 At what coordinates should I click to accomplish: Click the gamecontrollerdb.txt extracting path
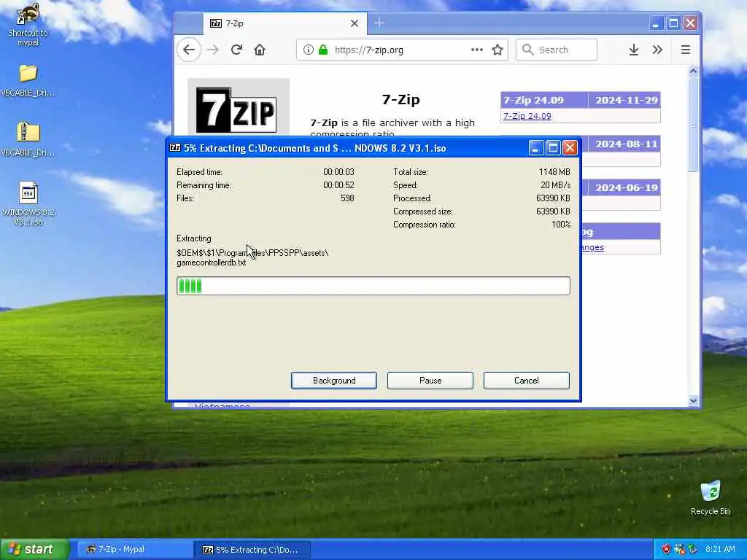click(x=252, y=257)
